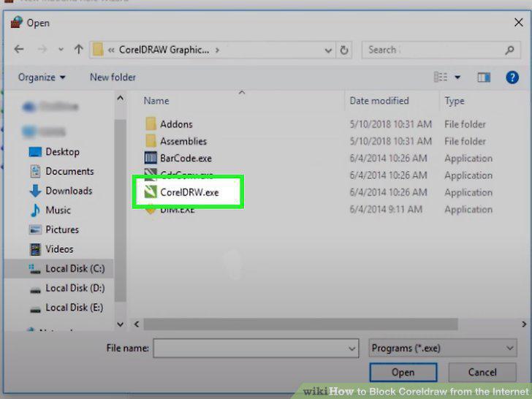This screenshot has height=399, width=532.
Task: Open the Addons folder
Action: tap(176, 124)
